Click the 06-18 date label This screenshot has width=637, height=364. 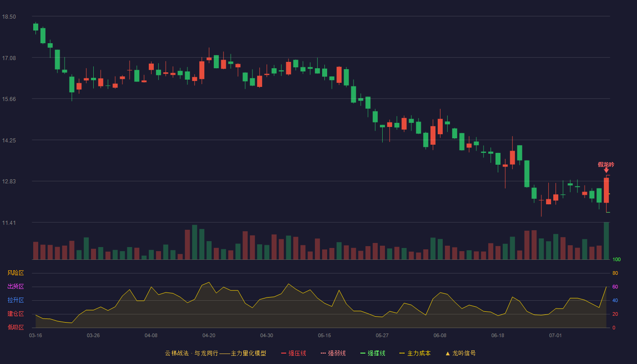tap(498, 335)
